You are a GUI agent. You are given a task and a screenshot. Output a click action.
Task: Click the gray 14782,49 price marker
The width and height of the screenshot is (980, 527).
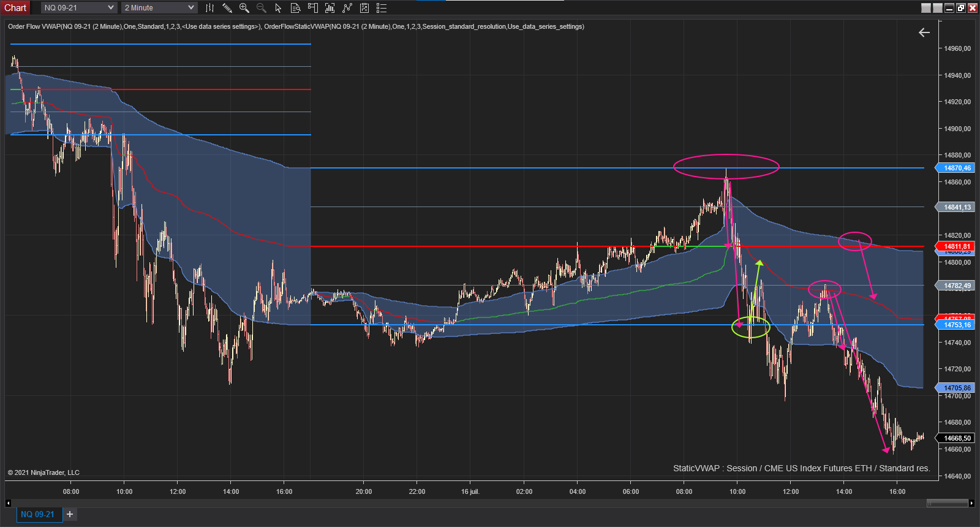(x=956, y=286)
